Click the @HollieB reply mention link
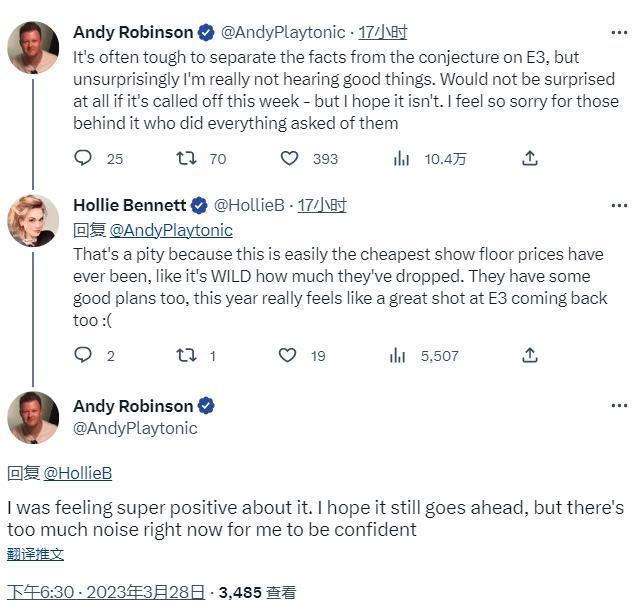This screenshot has width=640, height=609. [77, 473]
